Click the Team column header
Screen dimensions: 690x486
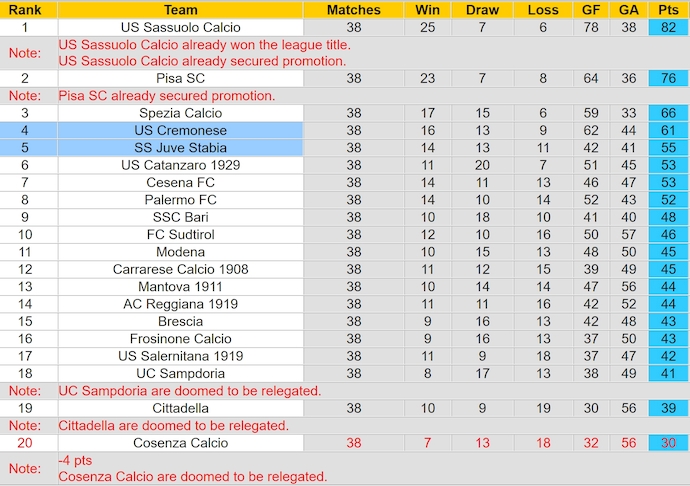click(x=180, y=10)
